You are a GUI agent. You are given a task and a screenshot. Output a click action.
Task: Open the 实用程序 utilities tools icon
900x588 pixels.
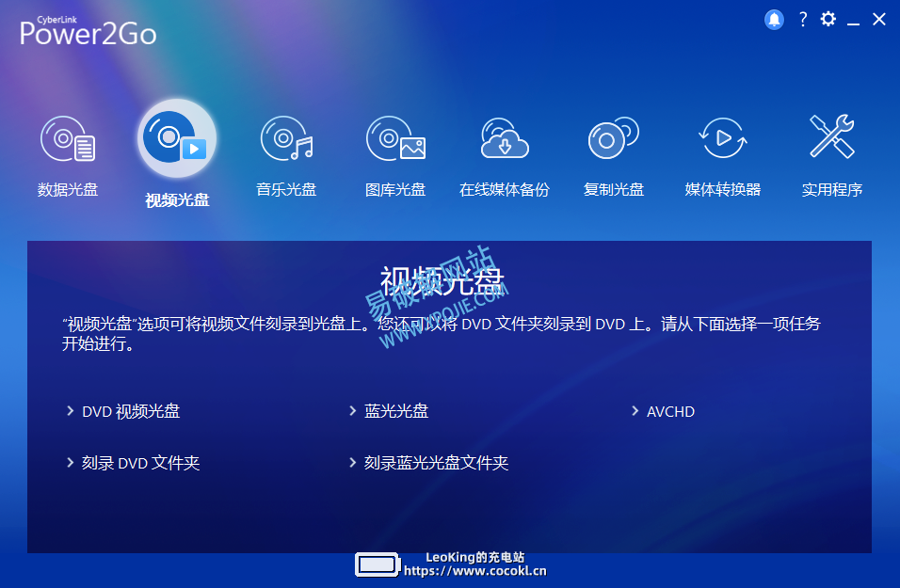pos(831,136)
